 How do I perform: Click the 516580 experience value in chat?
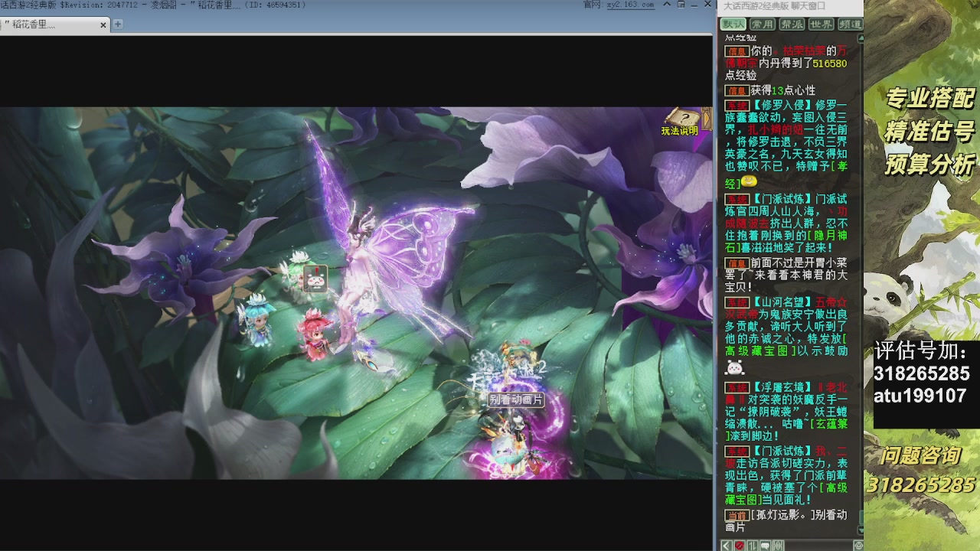830,64
